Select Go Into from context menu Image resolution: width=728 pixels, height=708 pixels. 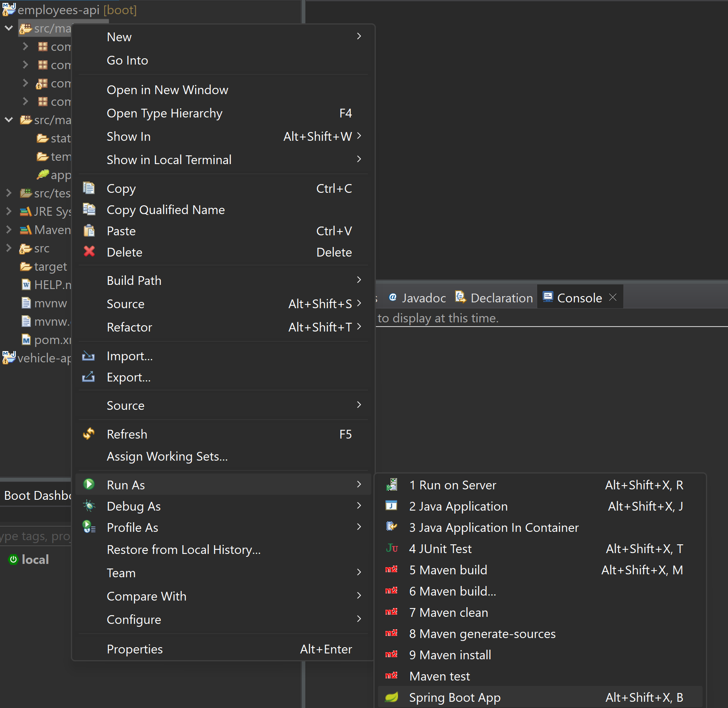(223, 60)
